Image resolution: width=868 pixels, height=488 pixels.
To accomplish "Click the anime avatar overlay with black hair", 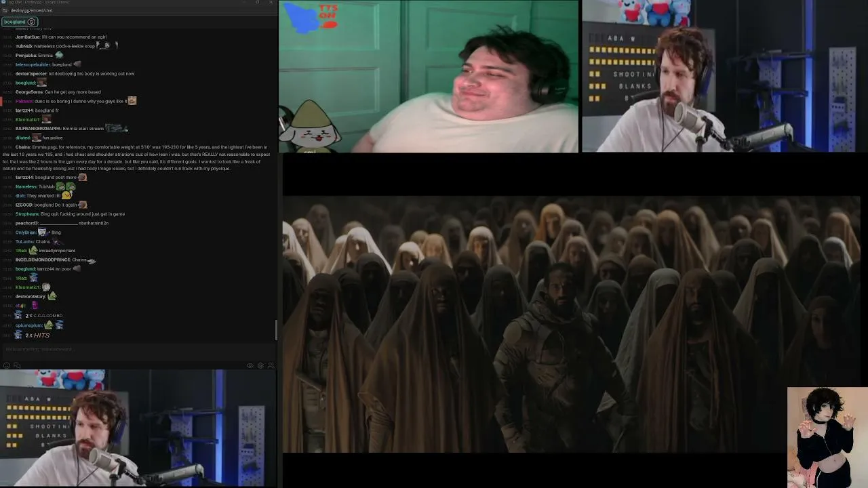I will 827,437.
